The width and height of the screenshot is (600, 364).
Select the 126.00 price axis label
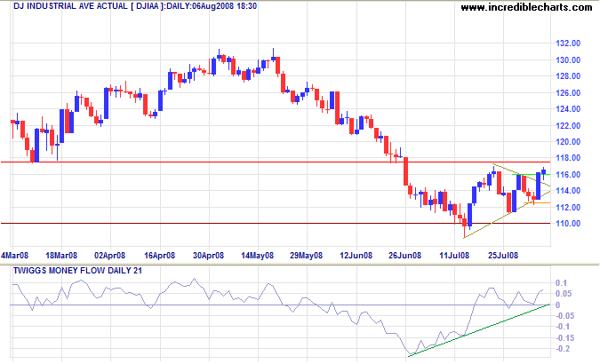[x=568, y=93]
